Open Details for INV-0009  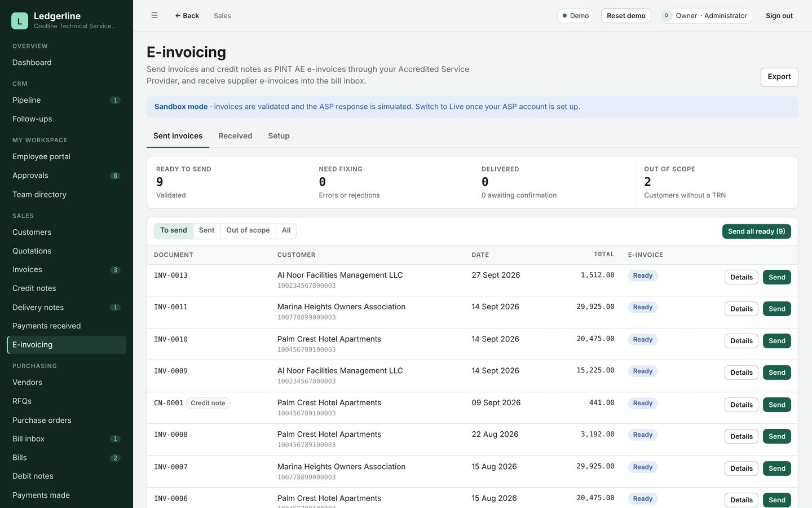click(x=741, y=373)
